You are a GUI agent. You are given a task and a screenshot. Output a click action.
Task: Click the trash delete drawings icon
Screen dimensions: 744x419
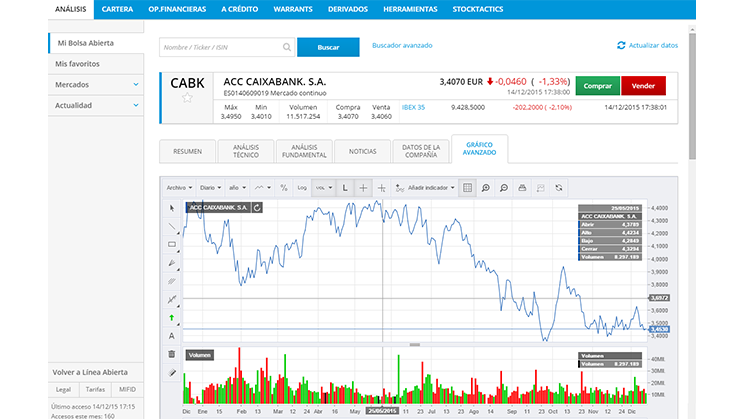pyautogui.click(x=172, y=354)
